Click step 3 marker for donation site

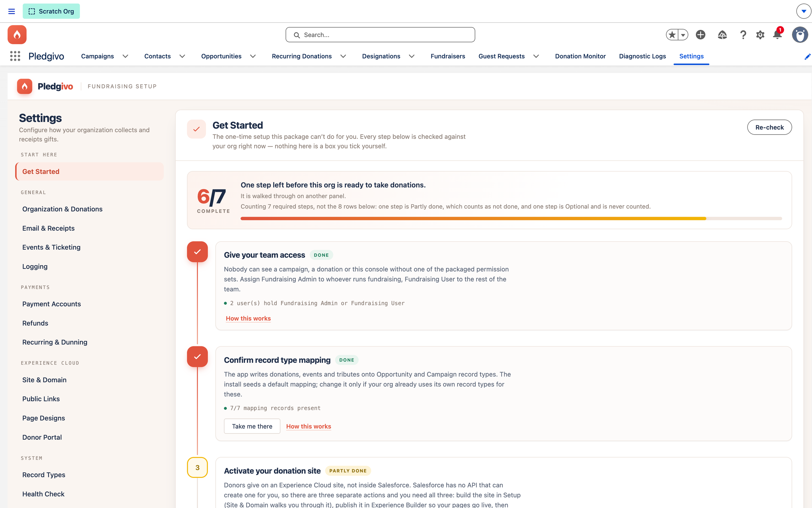tap(197, 467)
